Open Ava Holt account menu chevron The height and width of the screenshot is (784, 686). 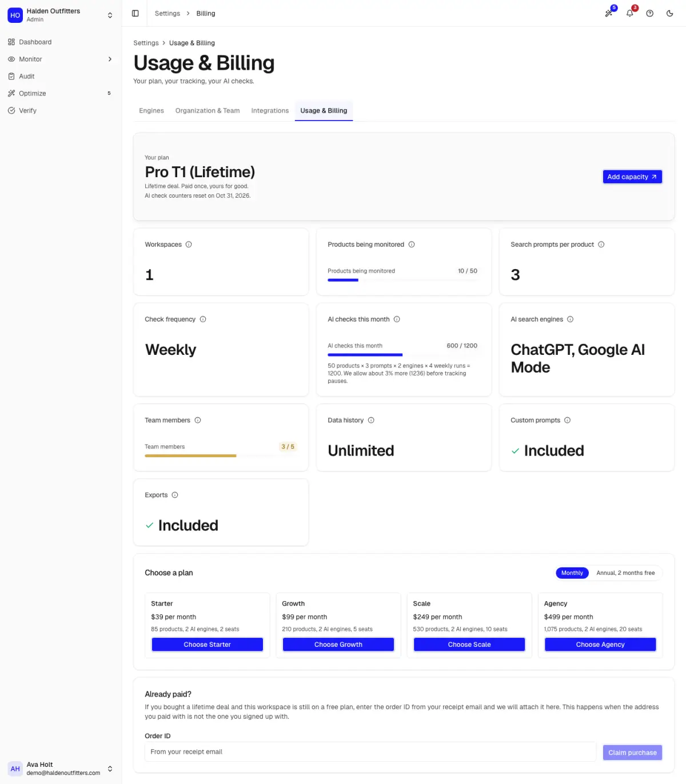coord(110,769)
